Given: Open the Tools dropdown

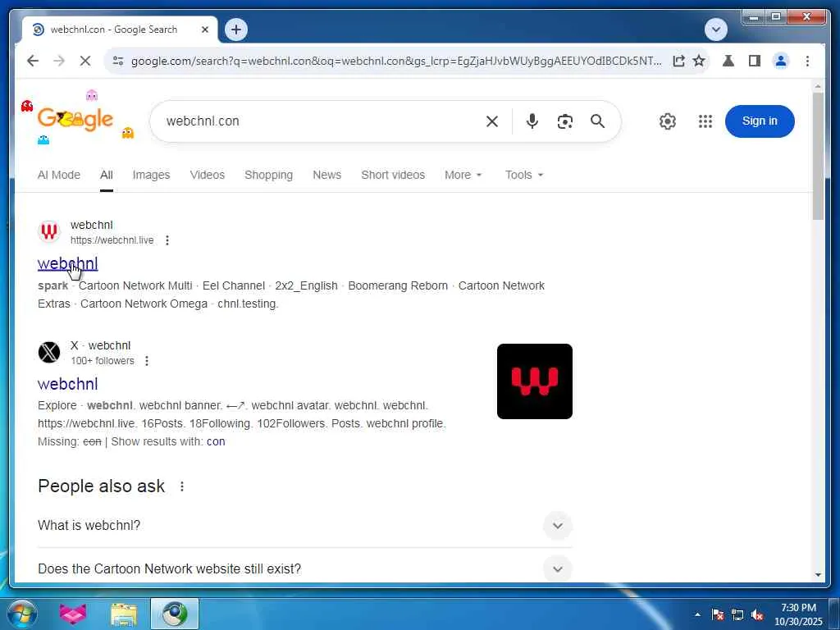Looking at the screenshot, I should (524, 176).
